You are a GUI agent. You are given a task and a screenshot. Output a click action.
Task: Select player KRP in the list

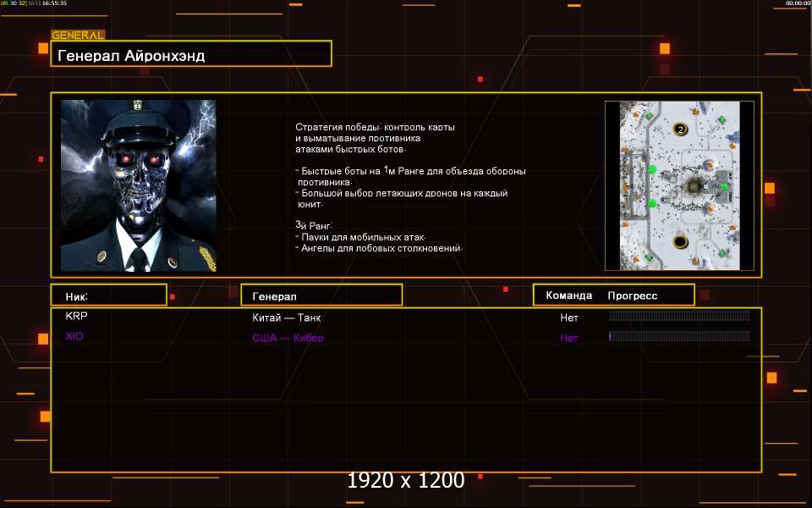pyautogui.click(x=77, y=316)
